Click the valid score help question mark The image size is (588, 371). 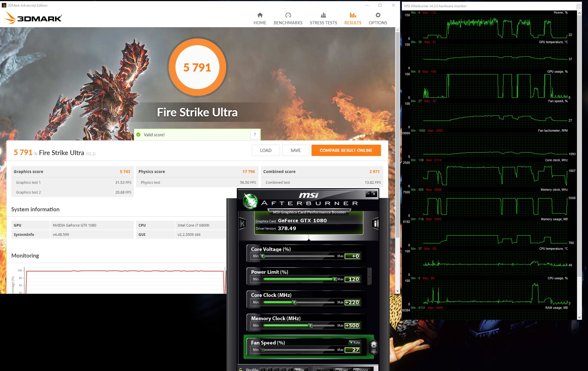255,135
